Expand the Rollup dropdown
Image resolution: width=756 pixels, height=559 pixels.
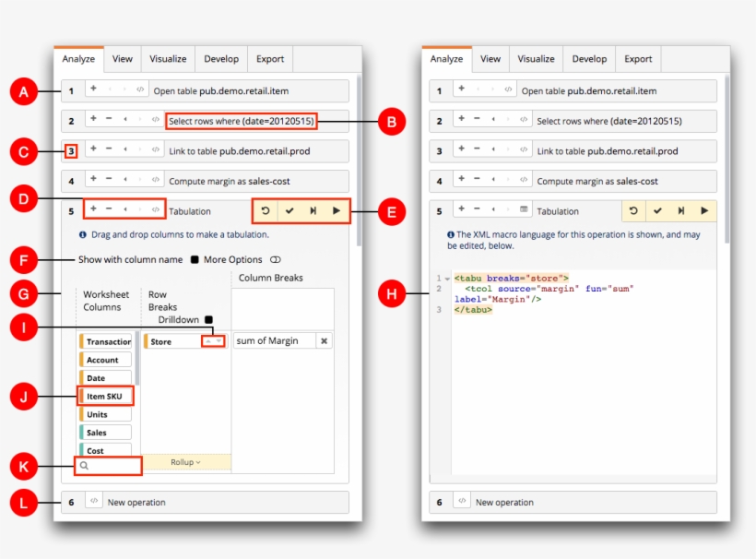[185, 462]
